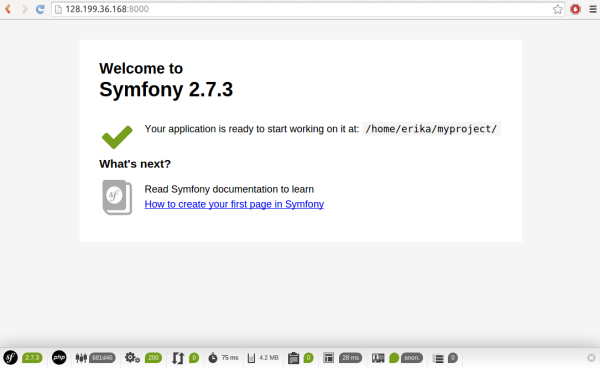The height and width of the screenshot is (368, 600).
Task: Open the browser hamburger menu
Action: tap(593, 9)
